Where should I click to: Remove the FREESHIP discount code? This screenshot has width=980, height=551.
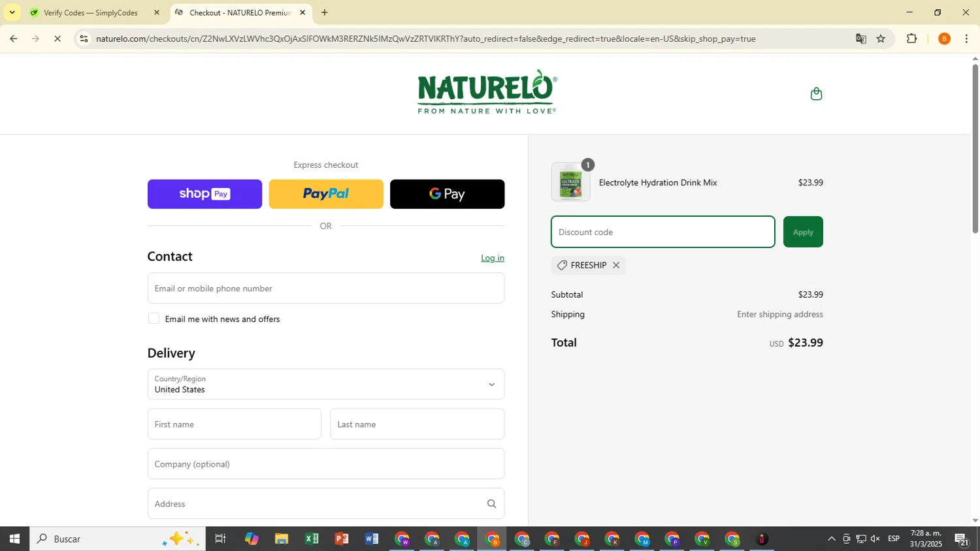point(615,265)
